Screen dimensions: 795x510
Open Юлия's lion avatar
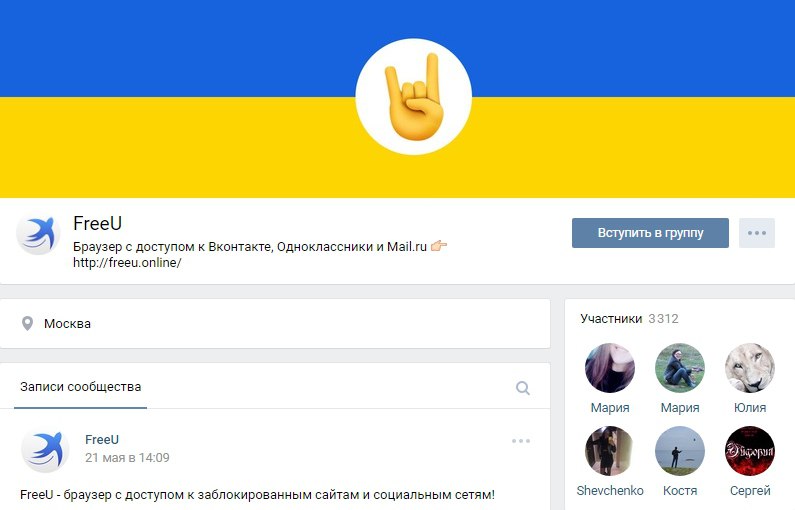coord(750,368)
